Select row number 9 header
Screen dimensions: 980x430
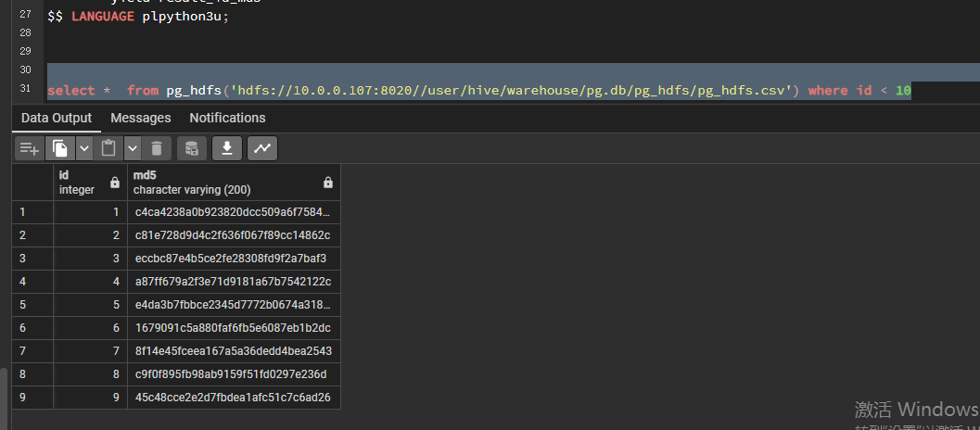[x=32, y=398]
